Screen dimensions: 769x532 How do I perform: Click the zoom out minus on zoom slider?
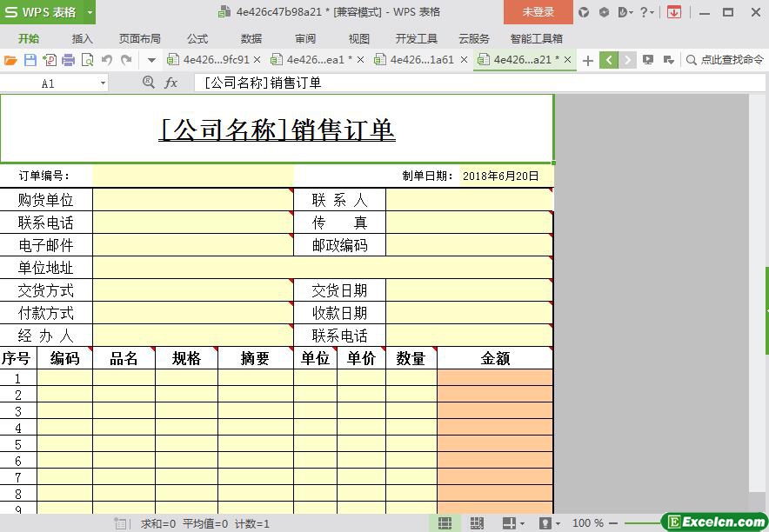tap(614, 523)
